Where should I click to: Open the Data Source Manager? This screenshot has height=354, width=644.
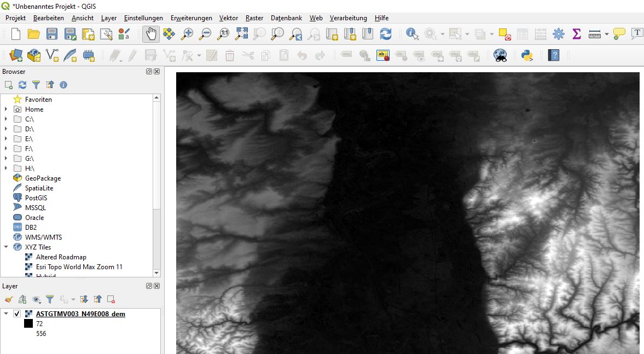click(16, 55)
